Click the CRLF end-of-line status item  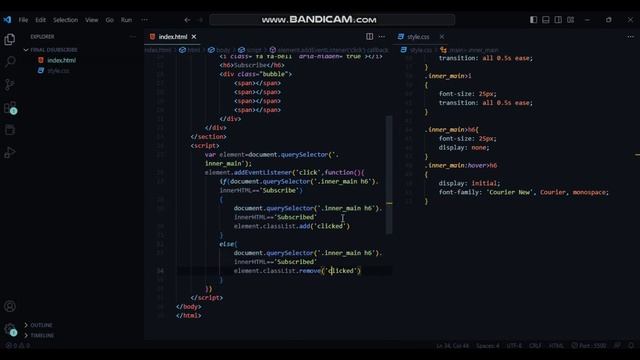(535, 346)
